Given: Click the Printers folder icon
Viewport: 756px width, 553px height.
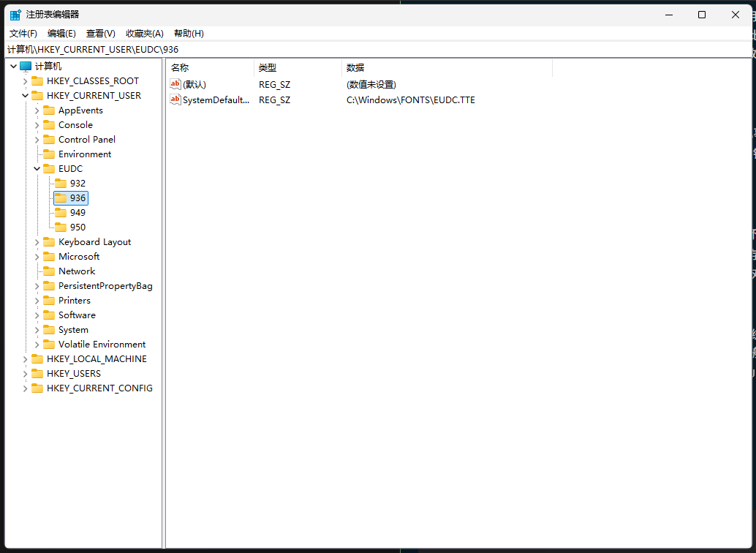Looking at the screenshot, I should (49, 301).
